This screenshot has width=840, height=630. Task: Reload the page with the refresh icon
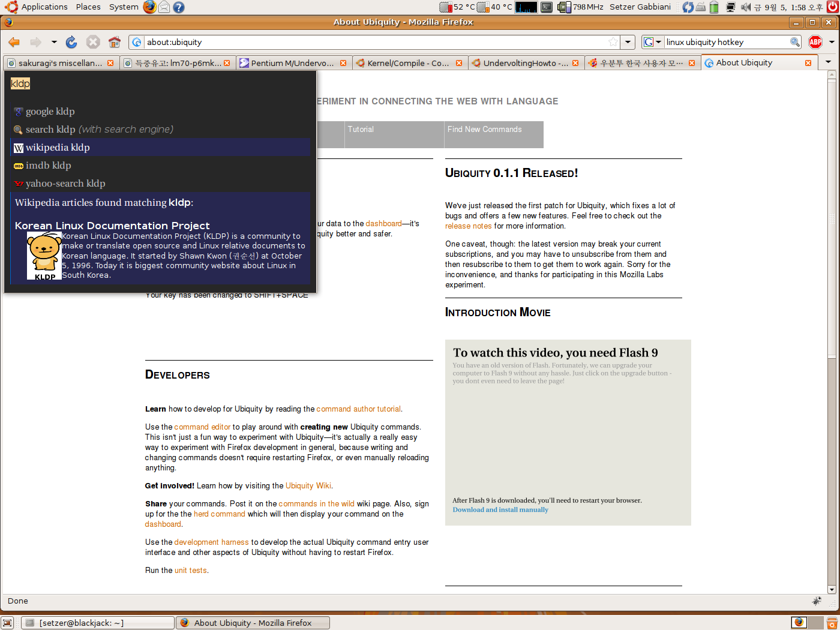pos(71,42)
